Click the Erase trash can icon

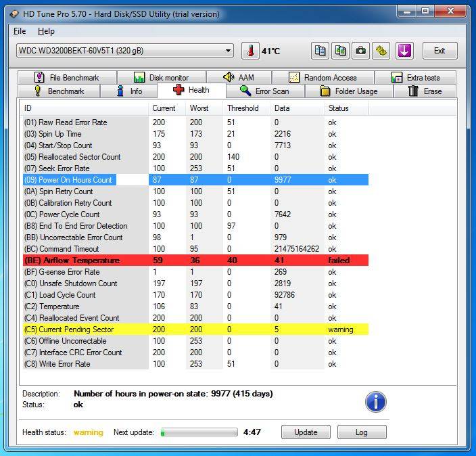[413, 91]
